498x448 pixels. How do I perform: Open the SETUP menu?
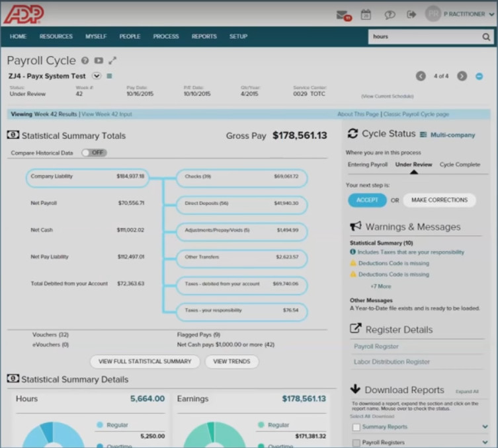tap(239, 36)
